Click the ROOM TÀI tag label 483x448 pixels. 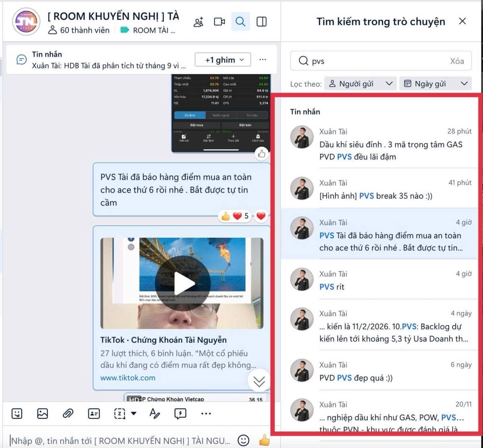[148, 30]
